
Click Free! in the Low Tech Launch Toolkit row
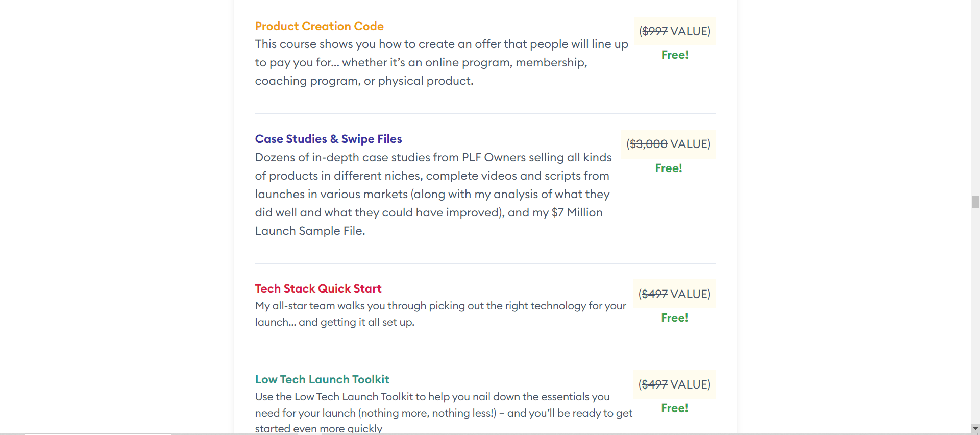[x=674, y=408]
